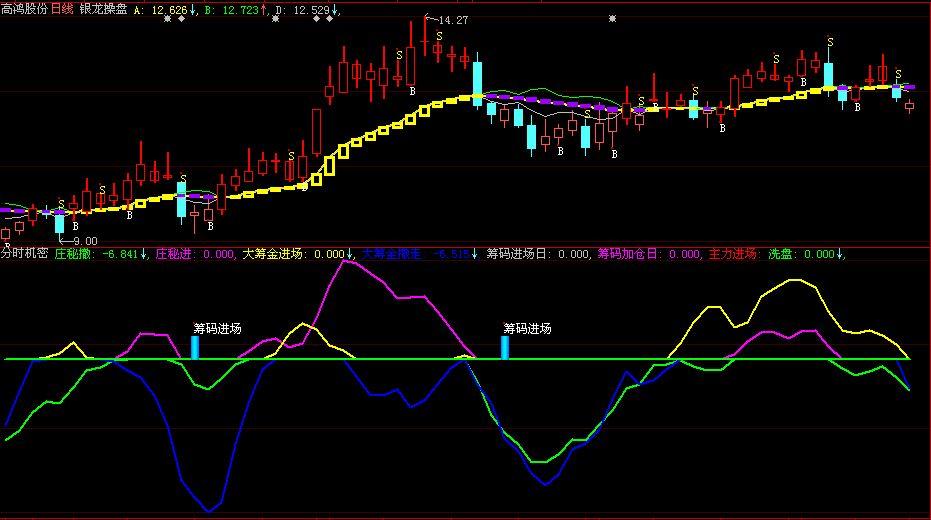Click the 9.00 lowest price label
931x520 pixels.
[x=85, y=241]
